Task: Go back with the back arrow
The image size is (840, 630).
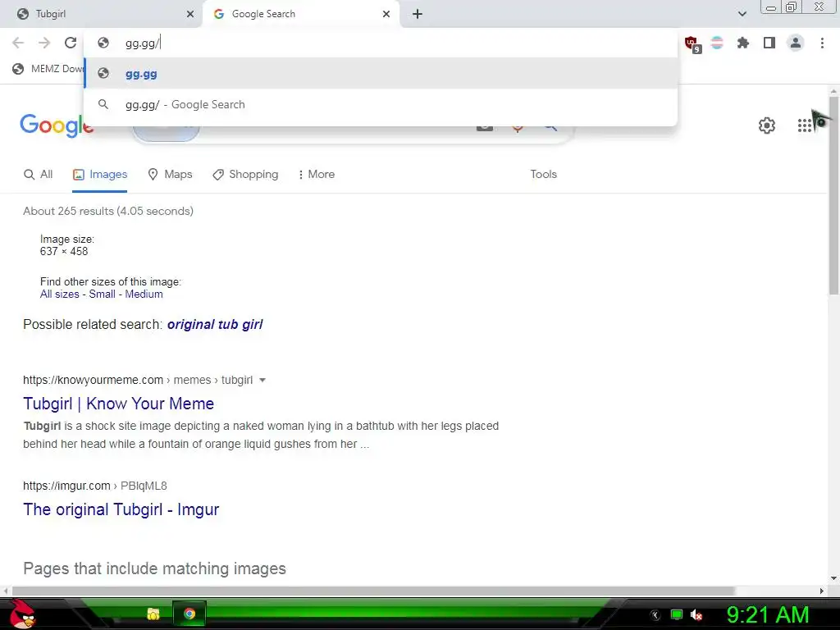Action: point(18,43)
